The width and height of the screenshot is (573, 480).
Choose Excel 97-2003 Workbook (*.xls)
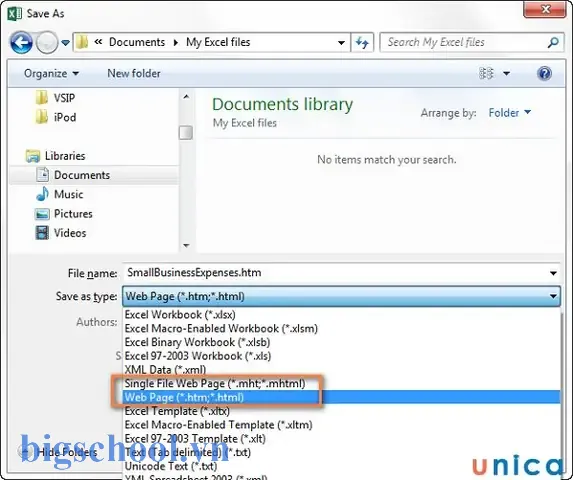pyautogui.click(x=341, y=356)
